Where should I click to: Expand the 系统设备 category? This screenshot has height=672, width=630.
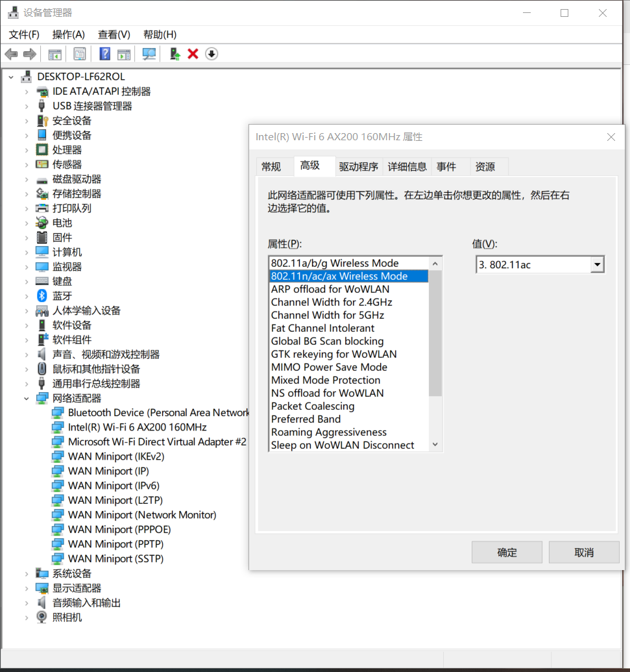tap(27, 574)
